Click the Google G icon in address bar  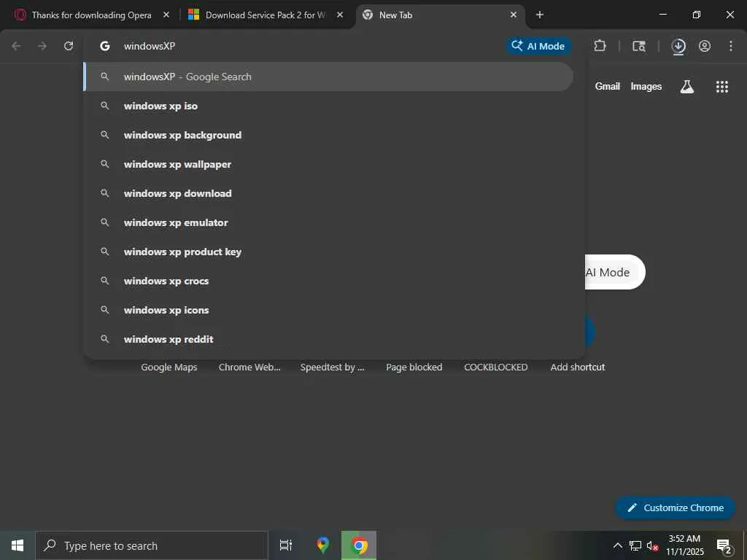(x=105, y=46)
